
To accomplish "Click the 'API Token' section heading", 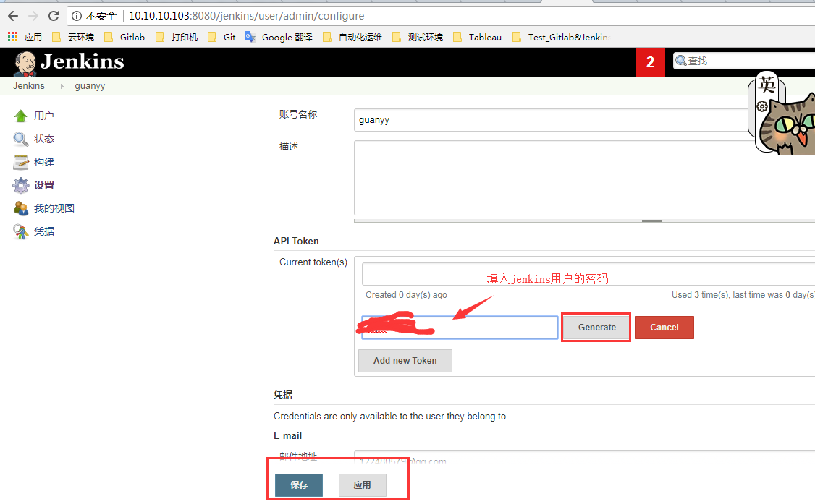I will (296, 241).
